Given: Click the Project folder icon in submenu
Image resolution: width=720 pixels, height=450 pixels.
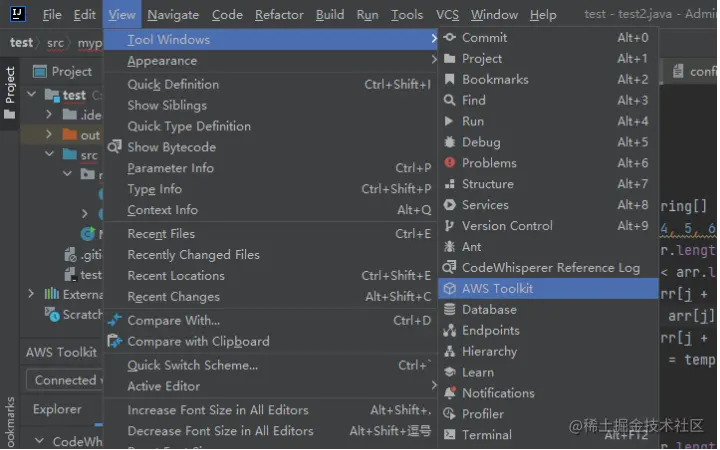Looking at the screenshot, I should pyautogui.click(x=450, y=59).
